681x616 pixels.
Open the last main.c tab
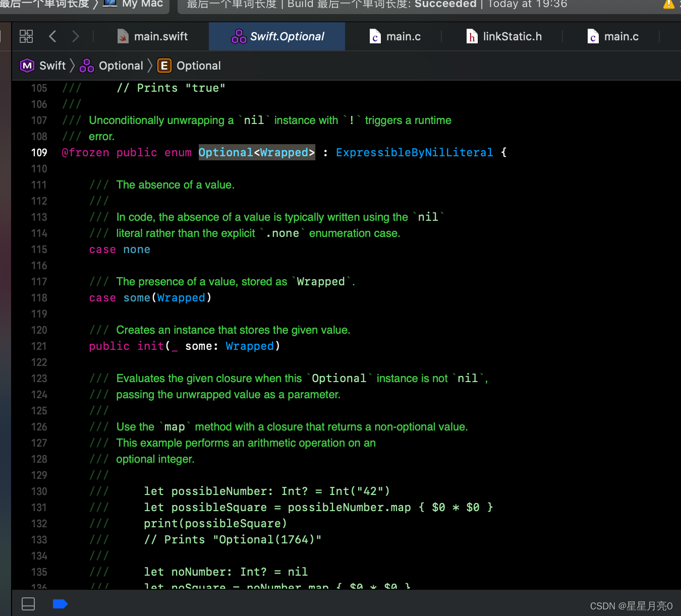pyautogui.click(x=613, y=36)
